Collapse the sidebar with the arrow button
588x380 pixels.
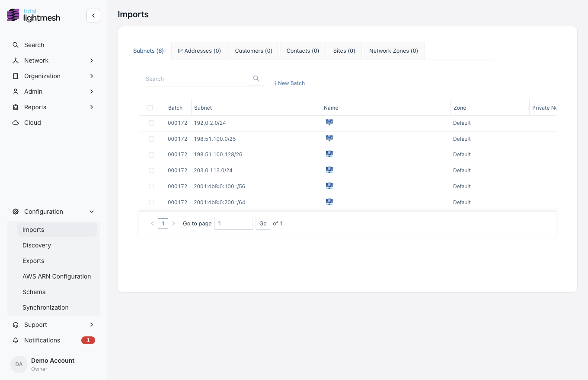pyautogui.click(x=93, y=16)
